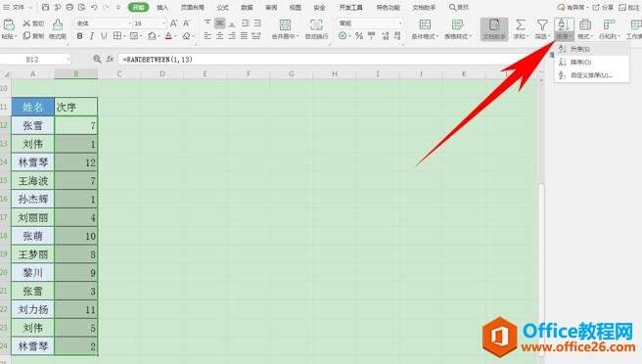Toggle Bold formatting

[x=80, y=36]
